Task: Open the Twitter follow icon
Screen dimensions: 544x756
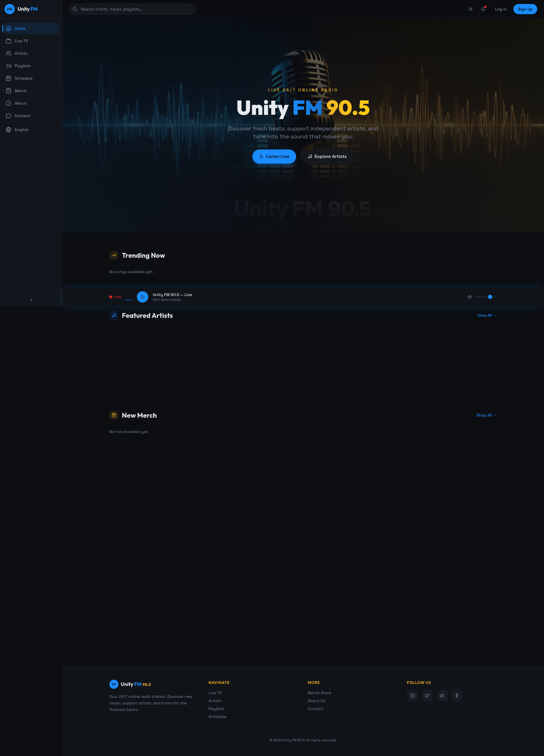Action: click(427, 696)
